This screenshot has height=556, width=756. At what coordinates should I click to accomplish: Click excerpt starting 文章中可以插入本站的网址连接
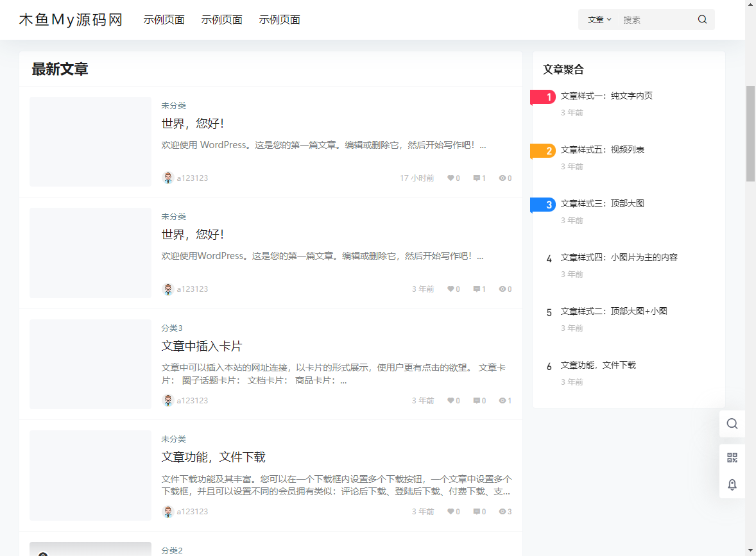(x=334, y=374)
